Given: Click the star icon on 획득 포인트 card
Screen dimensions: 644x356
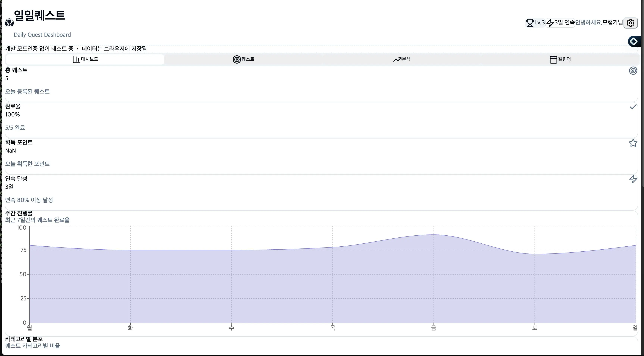Looking at the screenshot, I should [x=633, y=143].
